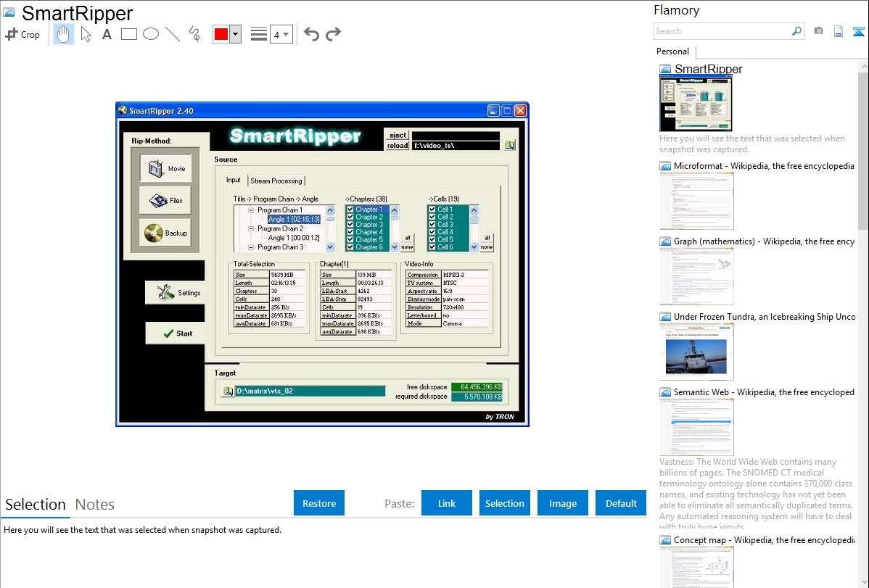Click the paste Image button
This screenshot has width=869, height=588.
point(562,503)
